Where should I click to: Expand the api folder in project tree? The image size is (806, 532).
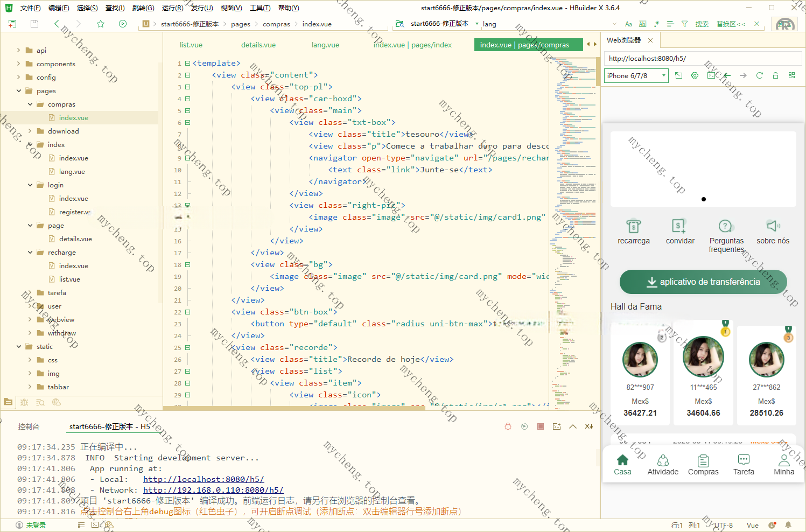18,50
